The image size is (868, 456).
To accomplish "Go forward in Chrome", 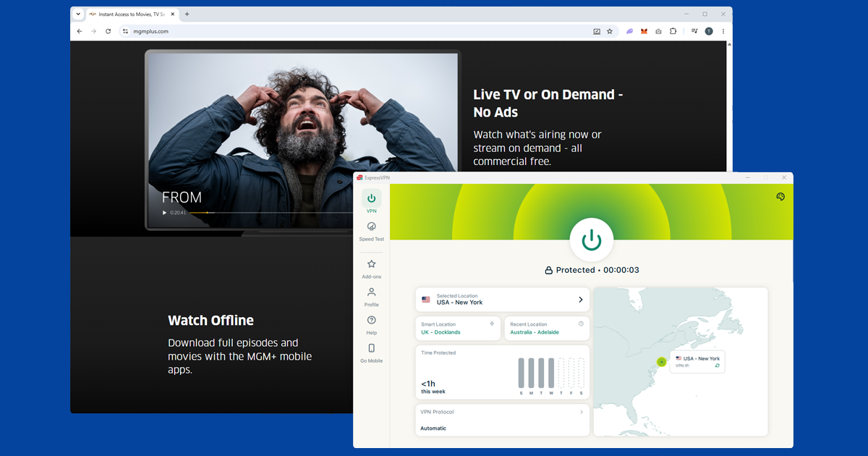I will 93,31.
